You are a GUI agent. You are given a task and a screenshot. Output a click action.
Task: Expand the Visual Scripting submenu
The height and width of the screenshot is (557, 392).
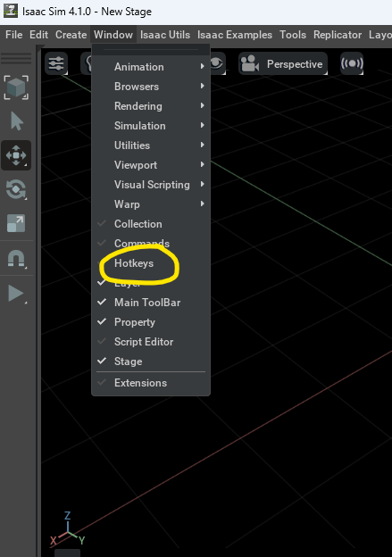[x=151, y=185]
